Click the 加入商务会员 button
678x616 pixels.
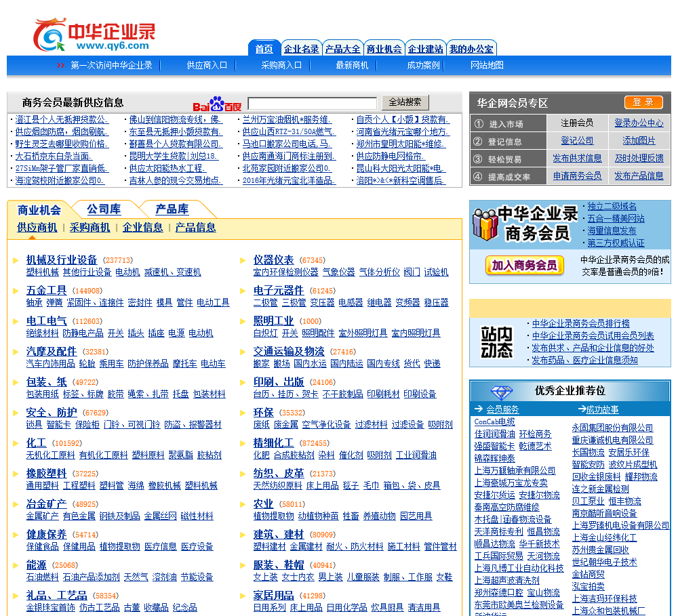[525, 265]
